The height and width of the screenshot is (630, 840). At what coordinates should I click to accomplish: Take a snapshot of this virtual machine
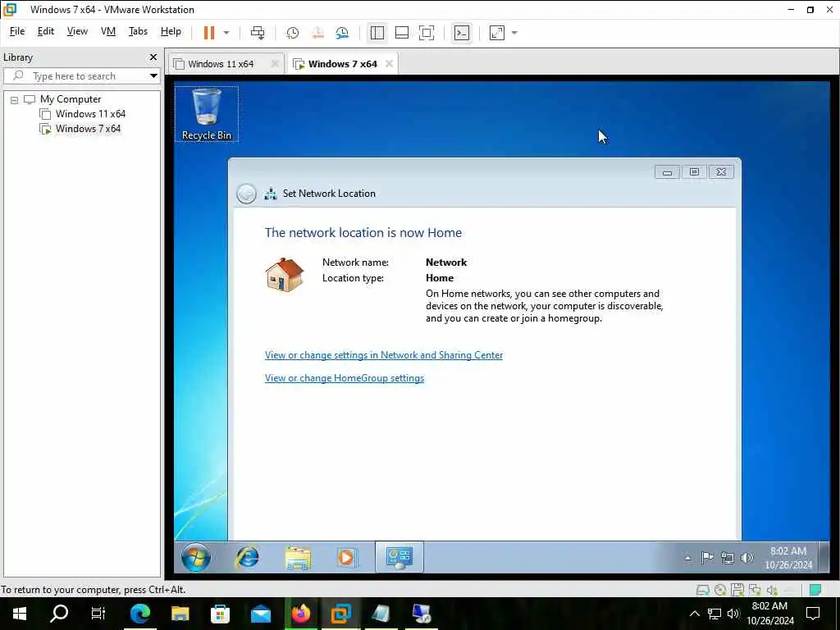pyautogui.click(x=293, y=33)
